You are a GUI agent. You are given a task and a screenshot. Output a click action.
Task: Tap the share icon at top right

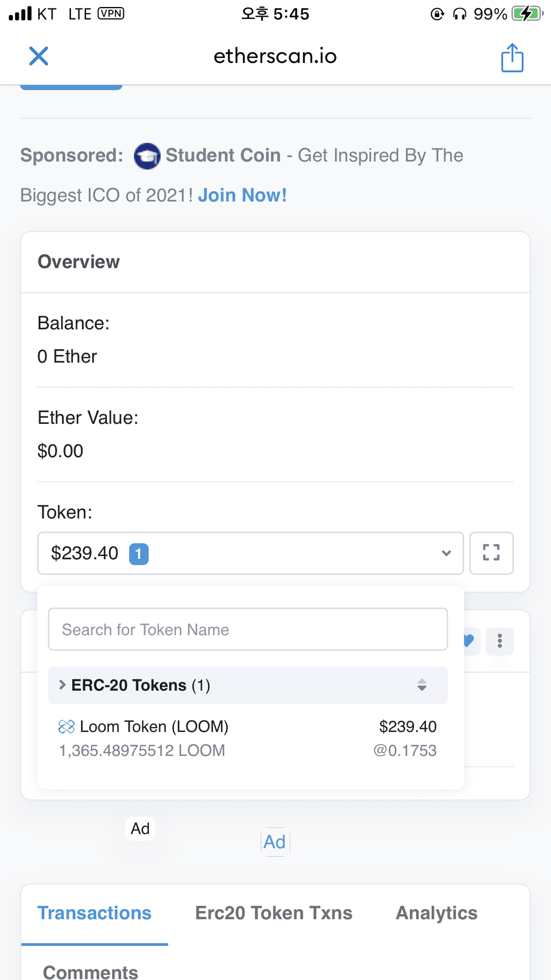(x=512, y=57)
